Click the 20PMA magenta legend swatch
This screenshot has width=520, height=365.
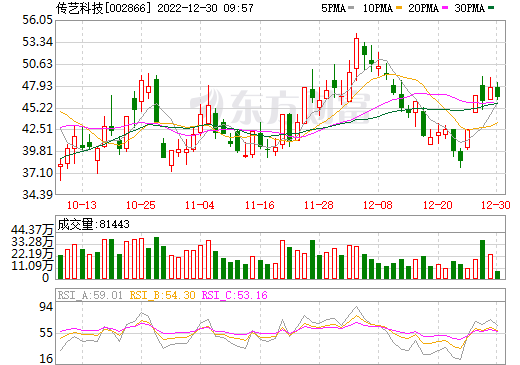tap(445, 8)
